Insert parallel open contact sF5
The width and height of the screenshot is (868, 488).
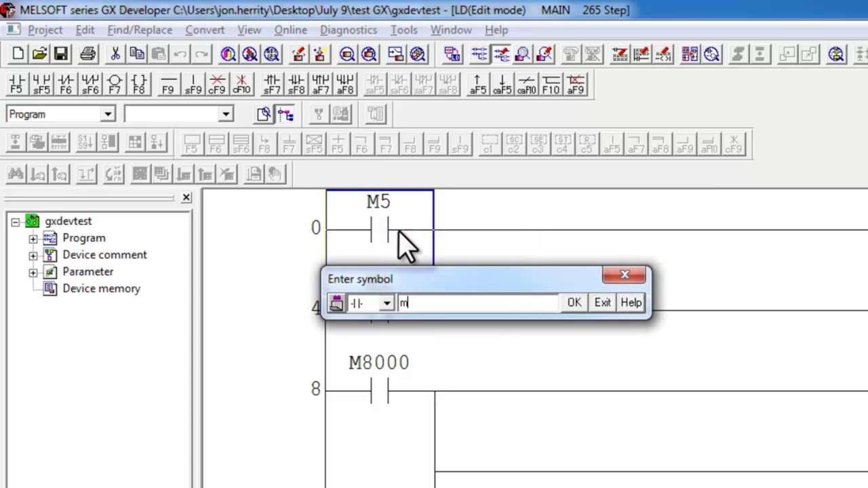coord(41,84)
